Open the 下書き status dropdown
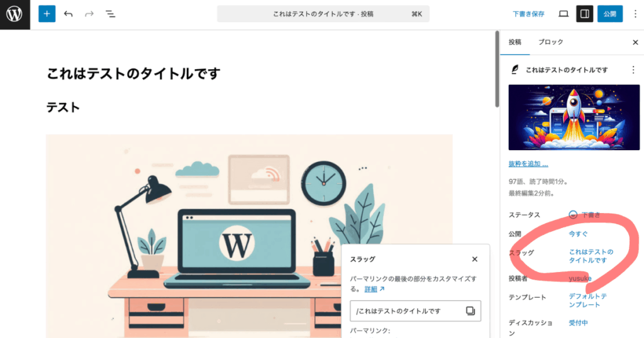 tap(585, 214)
